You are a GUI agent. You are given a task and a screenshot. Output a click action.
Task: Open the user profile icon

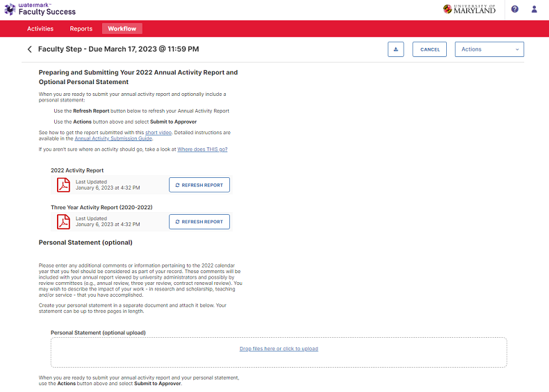click(x=534, y=9)
